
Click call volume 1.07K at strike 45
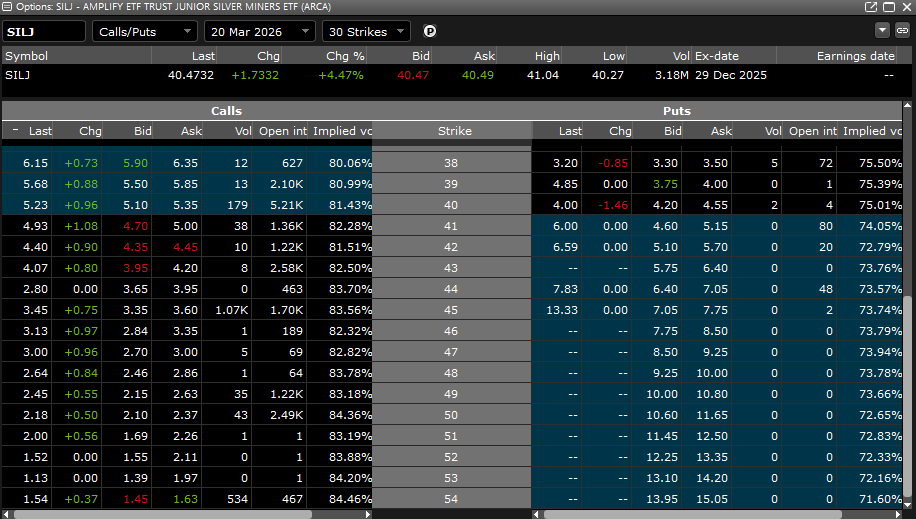point(231,310)
